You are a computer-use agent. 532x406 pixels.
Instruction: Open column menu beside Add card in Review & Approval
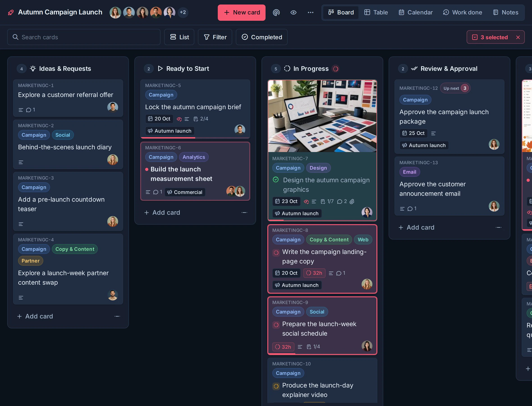tap(498, 227)
